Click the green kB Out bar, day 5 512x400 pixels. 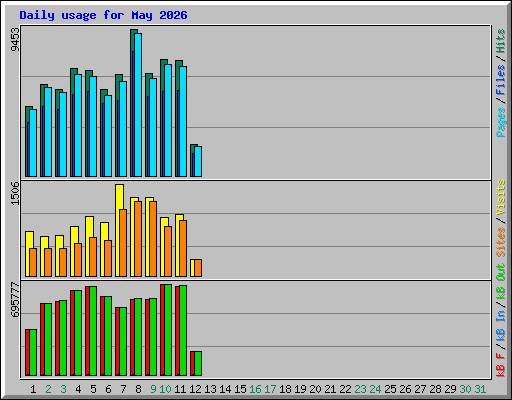point(93,331)
